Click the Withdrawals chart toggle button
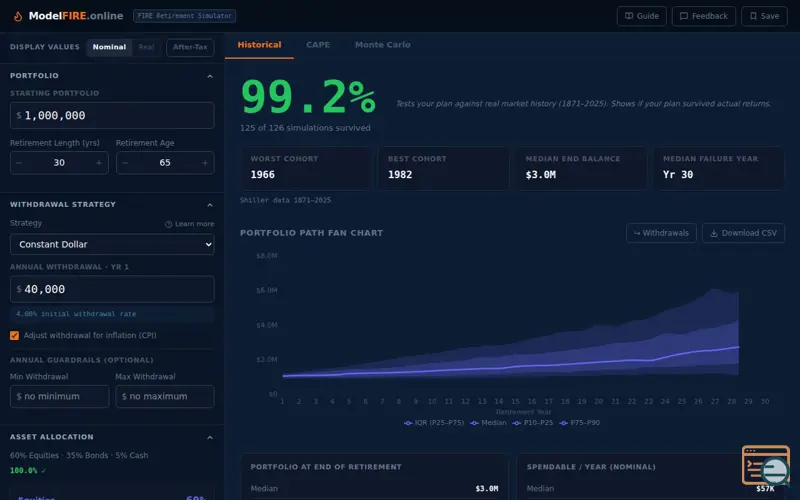The image size is (800, 500). pyautogui.click(x=661, y=233)
